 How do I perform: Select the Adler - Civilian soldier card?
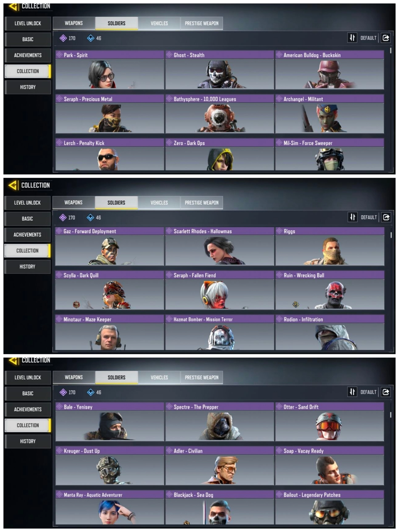(x=219, y=466)
